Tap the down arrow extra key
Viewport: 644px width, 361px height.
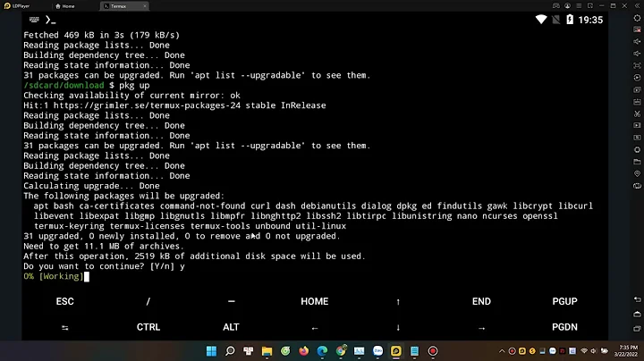(x=398, y=327)
